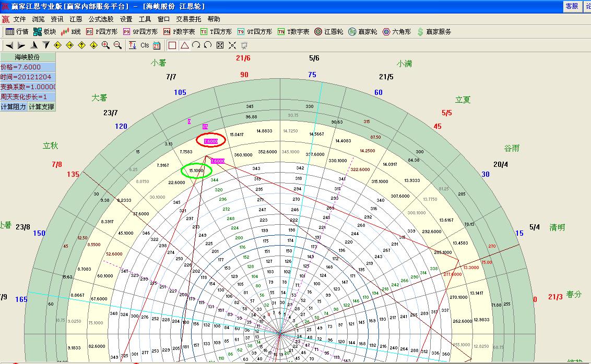Click the calendar date icon

tap(157, 45)
